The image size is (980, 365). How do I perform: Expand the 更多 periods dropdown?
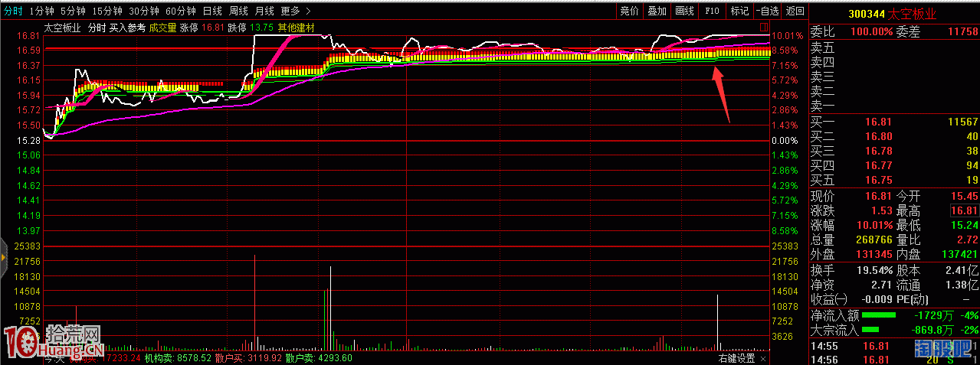pyautogui.click(x=295, y=11)
